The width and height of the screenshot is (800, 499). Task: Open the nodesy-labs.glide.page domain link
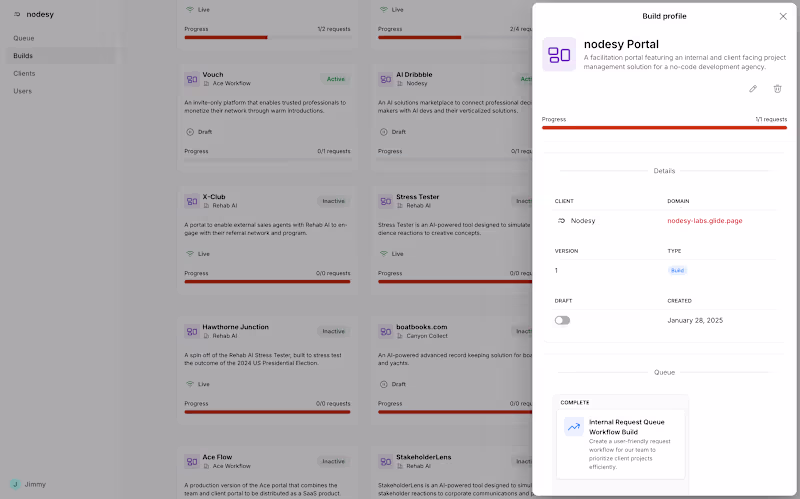click(705, 221)
